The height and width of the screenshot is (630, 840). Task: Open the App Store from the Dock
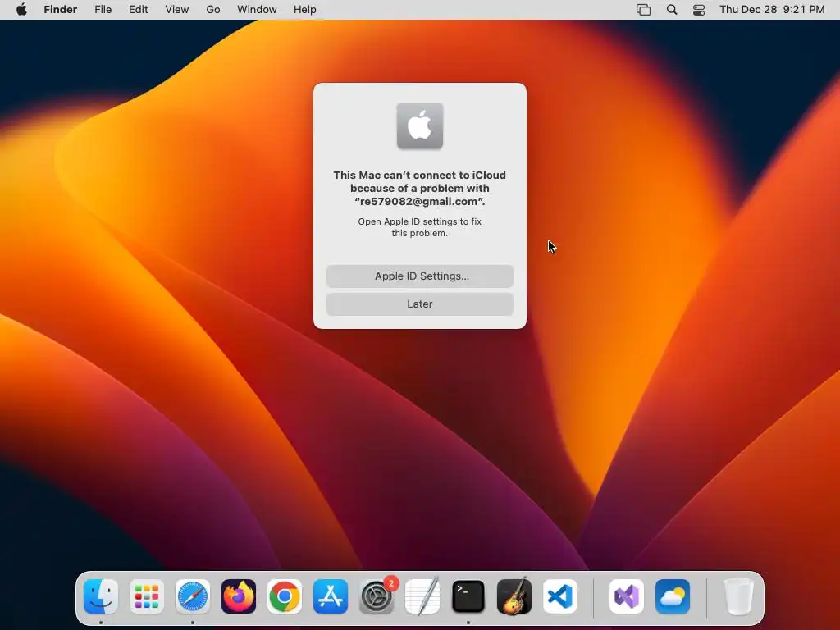[x=331, y=596]
